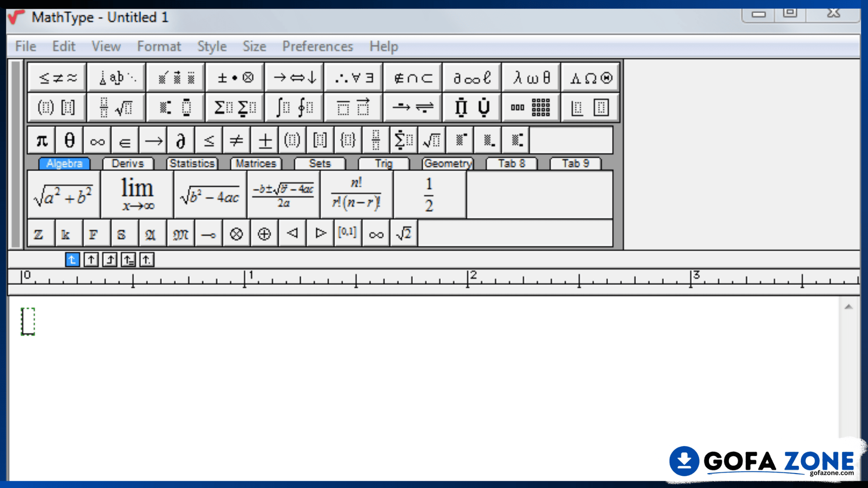Image resolution: width=868 pixels, height=488 pixels.
Task: Open the subscript and superscript templates palette
Action: tap(175, 108)
